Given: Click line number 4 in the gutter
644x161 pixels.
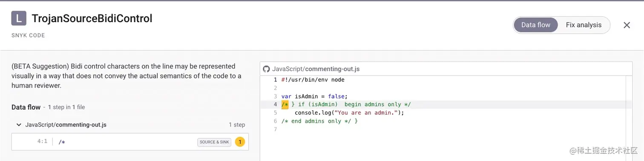Looking at the screenshot, I should click(275, 104).
